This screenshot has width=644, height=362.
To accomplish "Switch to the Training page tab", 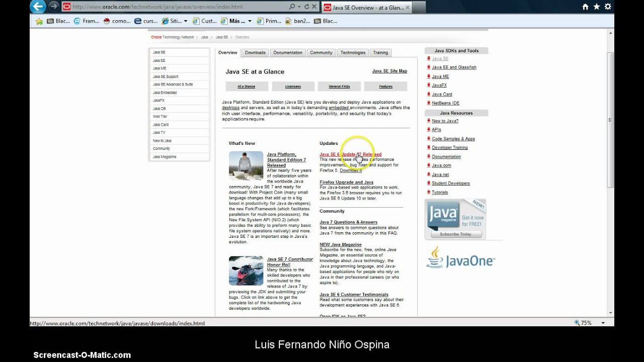I will (380, 53).
